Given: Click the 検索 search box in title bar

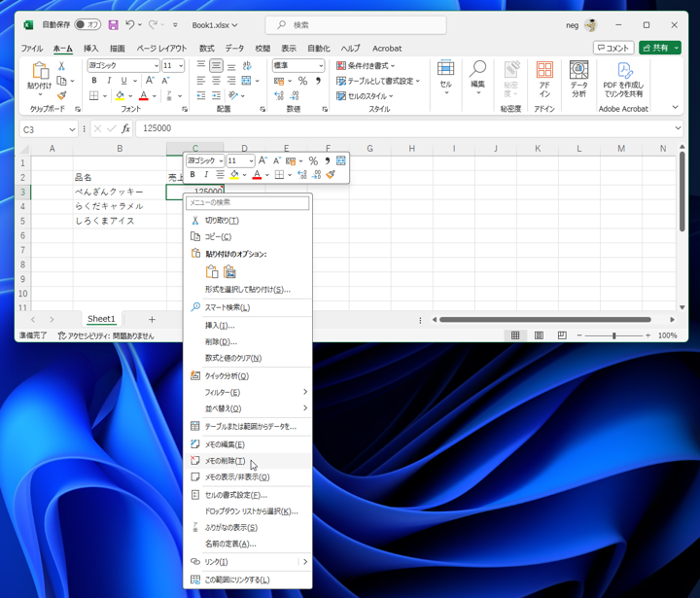Looking at the screenshot, I should coord(356,25).
